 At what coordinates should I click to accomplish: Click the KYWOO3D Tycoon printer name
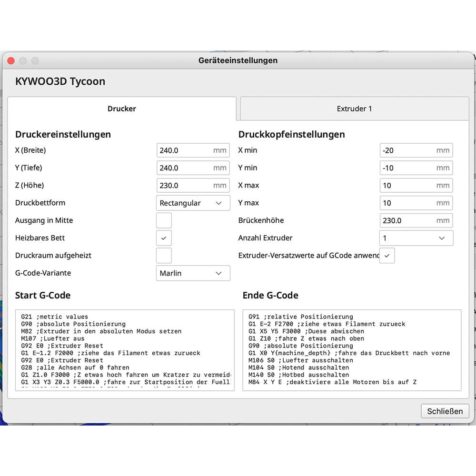click(60, 81)
